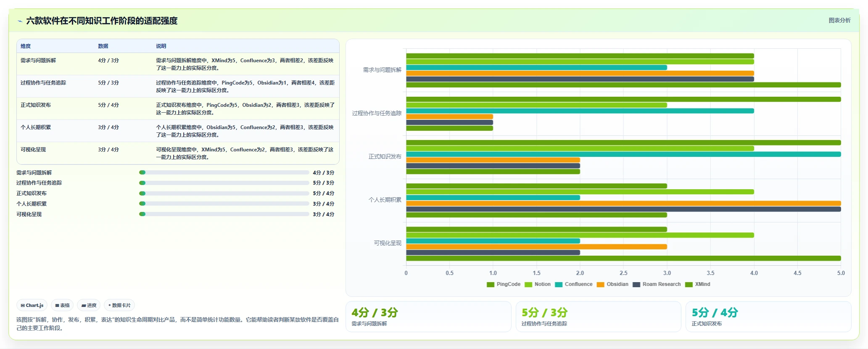Click the 需求与问题拆解 progress bar
Image resolution: width=868 pixels, height=349 pixels.
tap(224, 172)
